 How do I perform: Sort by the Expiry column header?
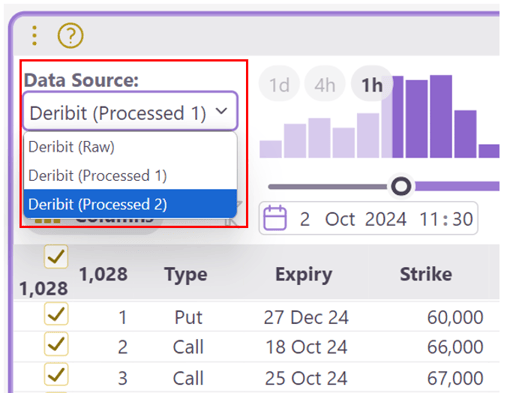pos(304,275)
